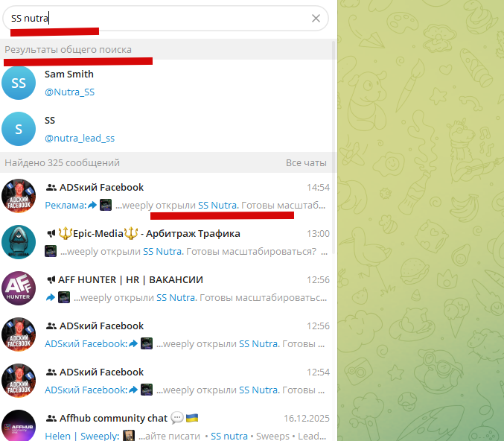Click the 13:00 timestamp on Epic-Media

coord(318,233)
